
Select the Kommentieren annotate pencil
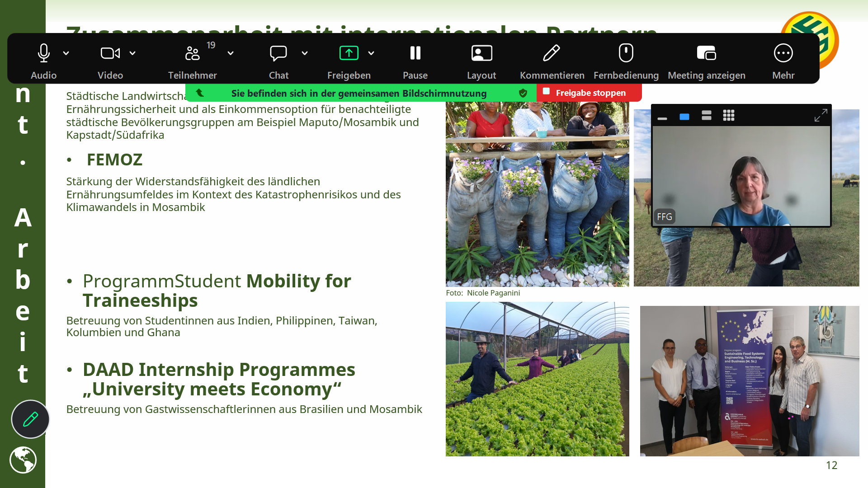[552, 53]
